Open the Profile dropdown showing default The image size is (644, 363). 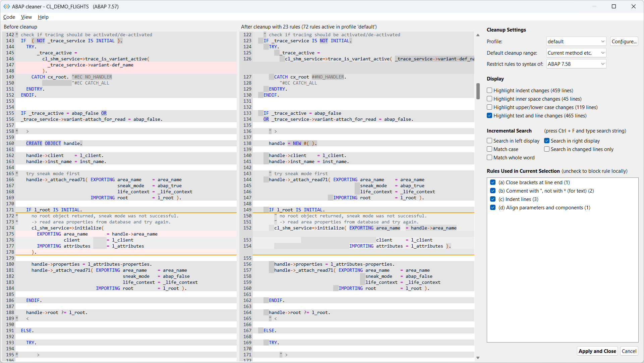(x=576, y=42)
